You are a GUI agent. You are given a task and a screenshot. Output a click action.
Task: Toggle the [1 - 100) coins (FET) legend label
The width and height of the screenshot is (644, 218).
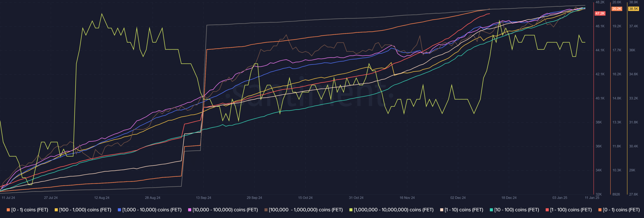tap(571, 210)
